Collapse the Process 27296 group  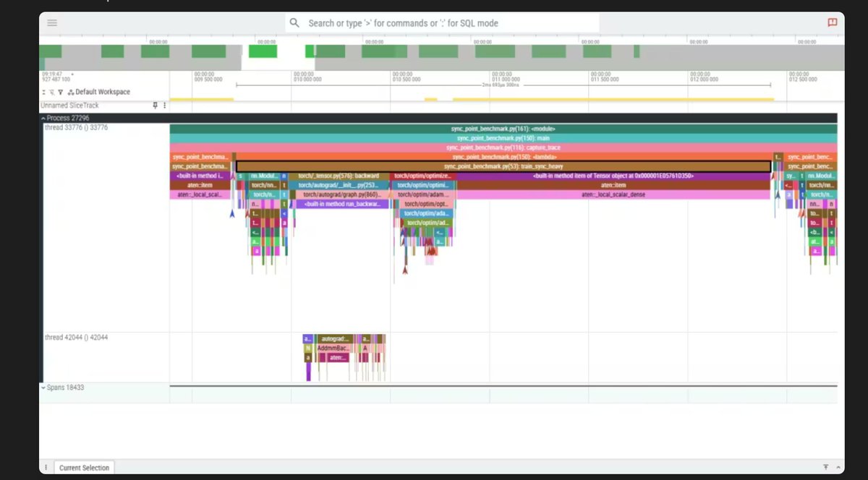tap(43, 118)
